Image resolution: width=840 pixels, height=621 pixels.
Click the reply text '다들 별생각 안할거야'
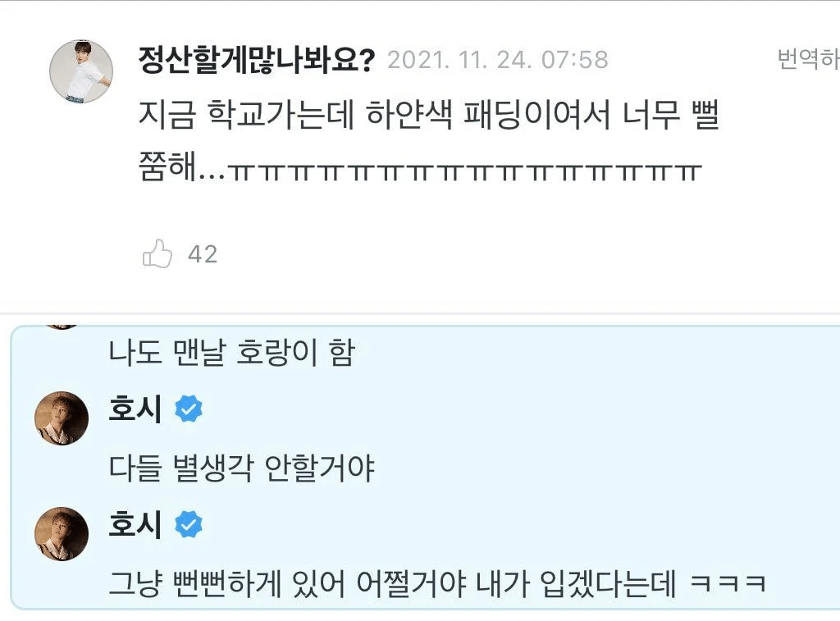pyautogui.click(x=242, y=468)
